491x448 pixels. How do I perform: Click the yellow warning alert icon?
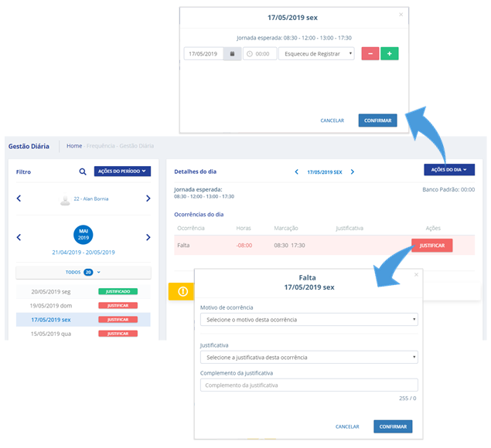[182, 291]
